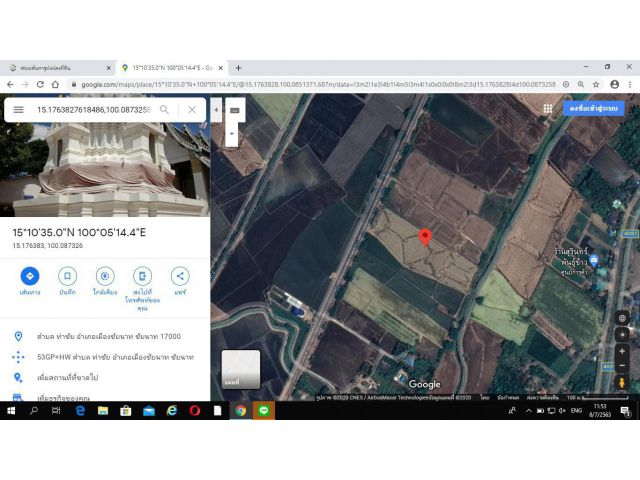Bookmark this page star icon
Viewport: 640px width, 480px height.
(596, 84)
